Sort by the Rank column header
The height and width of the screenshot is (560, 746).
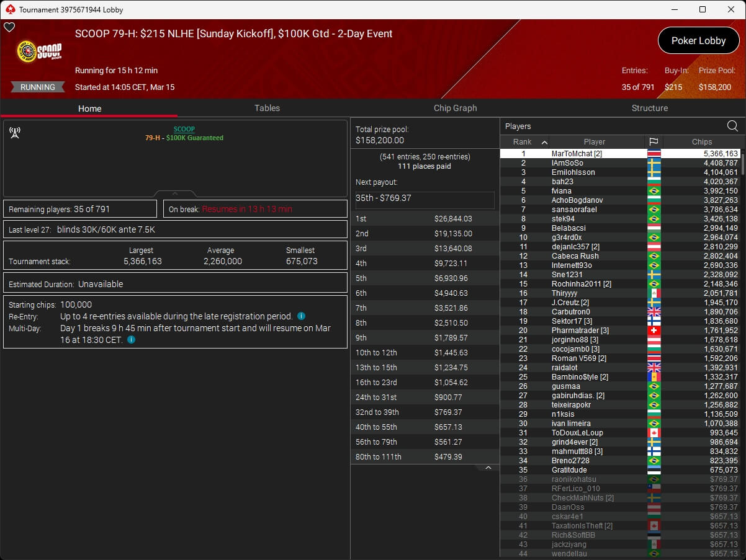point(524,142)
